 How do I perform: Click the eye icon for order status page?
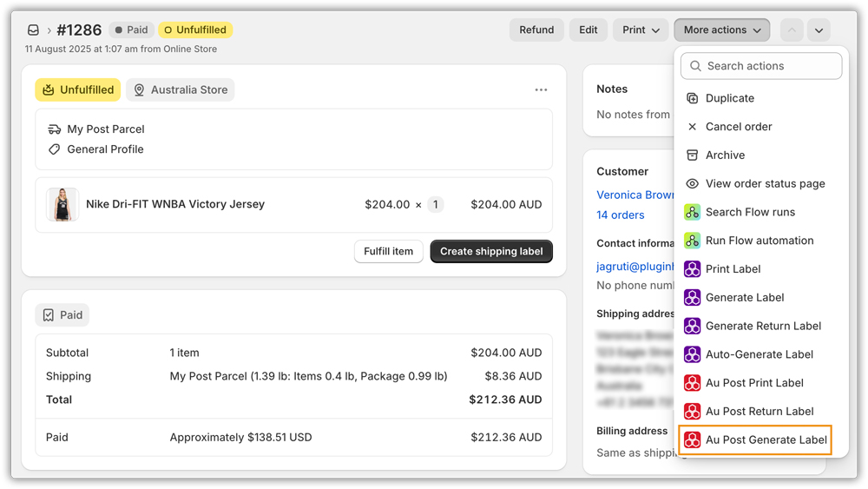point(692,184)
